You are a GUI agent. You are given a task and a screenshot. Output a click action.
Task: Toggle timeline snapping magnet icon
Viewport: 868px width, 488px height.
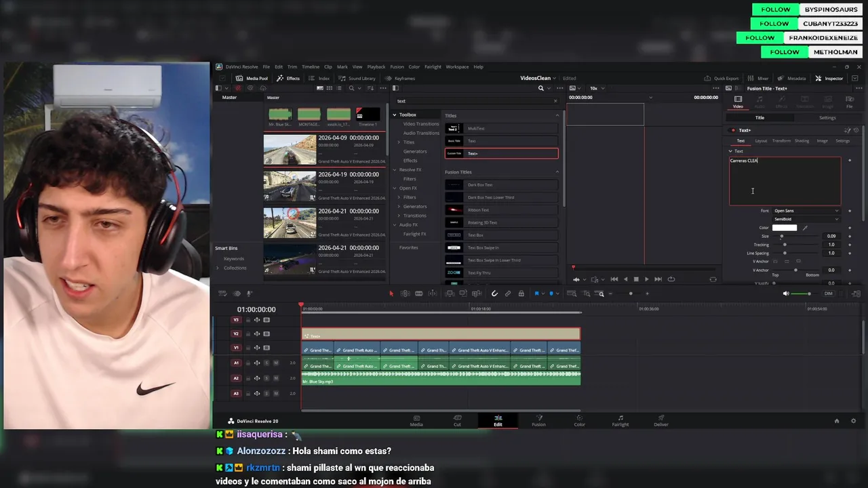[x=494, y=293]
